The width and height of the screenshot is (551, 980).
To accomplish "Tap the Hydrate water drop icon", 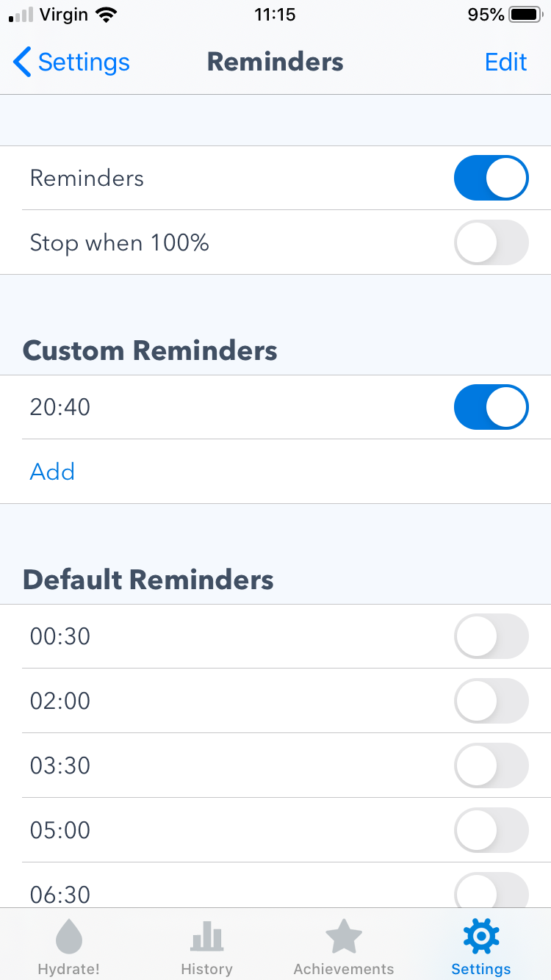I will tap(69, 937).
